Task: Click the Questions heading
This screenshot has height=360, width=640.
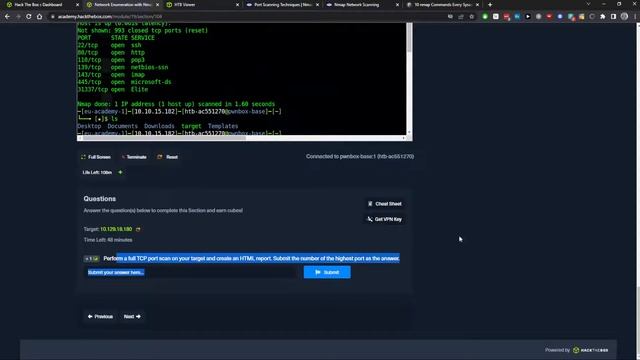Action: pos(100,199)
